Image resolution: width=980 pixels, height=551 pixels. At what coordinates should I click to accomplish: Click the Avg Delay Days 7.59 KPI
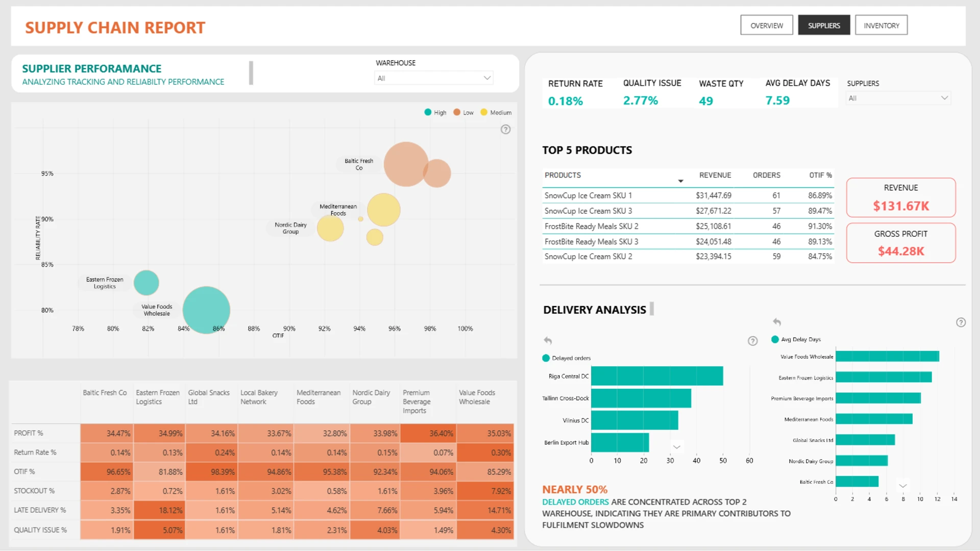797,92
